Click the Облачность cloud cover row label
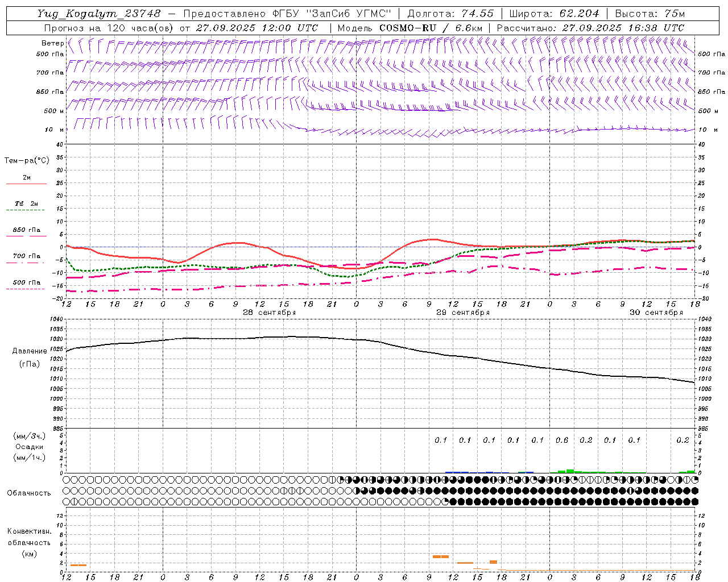This screenshot has width=728, height=582. coord(29,493)
